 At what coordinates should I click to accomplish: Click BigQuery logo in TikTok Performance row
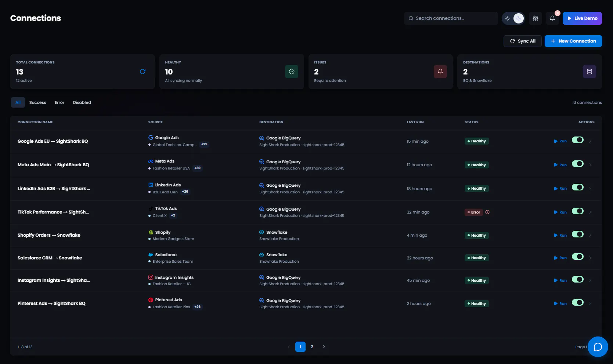coord(262,209)
